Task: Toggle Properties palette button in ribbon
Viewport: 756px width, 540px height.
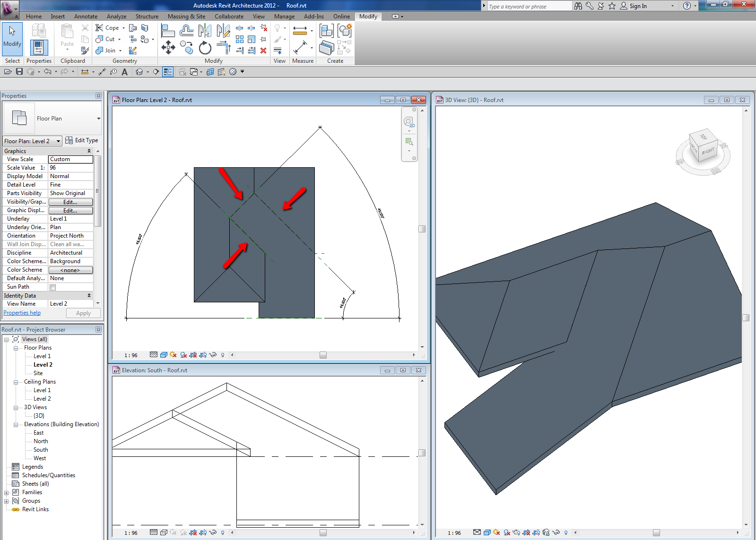Action: coord(39,47)
